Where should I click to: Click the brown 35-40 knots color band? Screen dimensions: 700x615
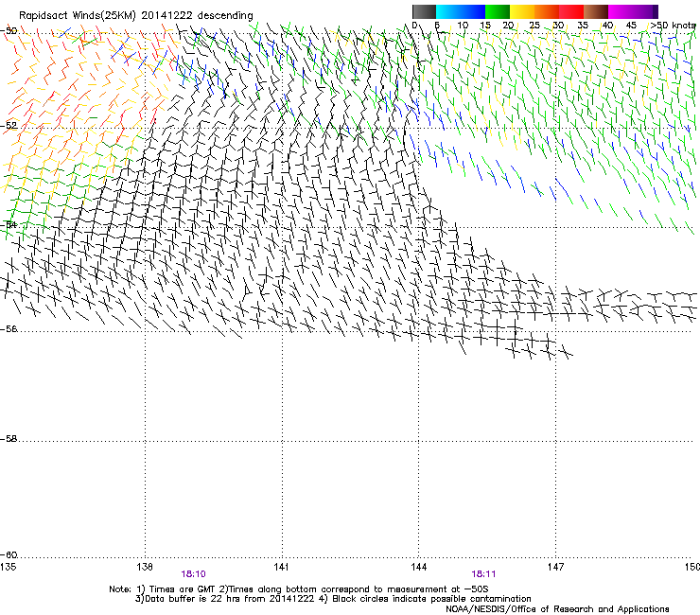[x=596, y=11]
